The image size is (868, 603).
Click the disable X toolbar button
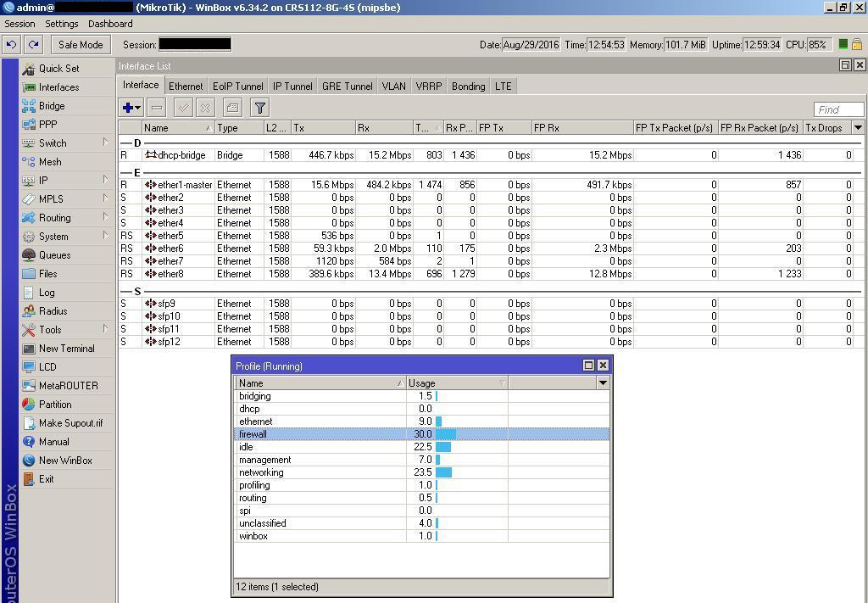point(205,108)
